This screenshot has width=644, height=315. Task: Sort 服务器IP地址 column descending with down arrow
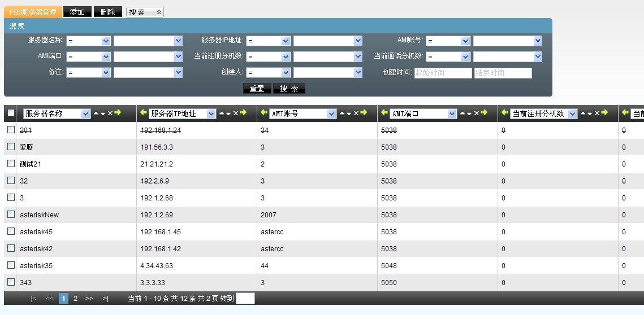click(228, 113)
